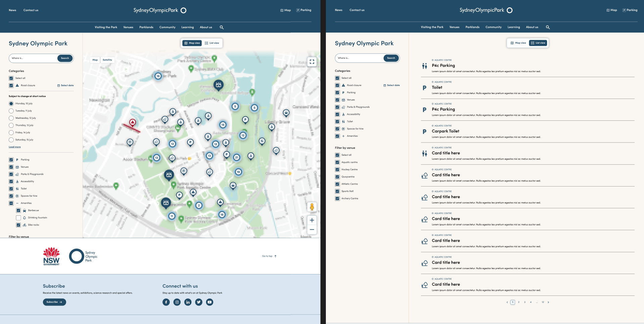The image size is (644, 324).
Task: Zoom out of the map with minus button
Action: [x=312, y=230]
